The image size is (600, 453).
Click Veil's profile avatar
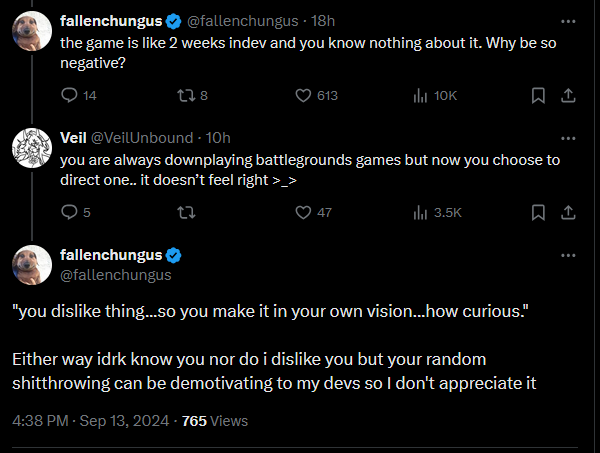tap(32, 149)
